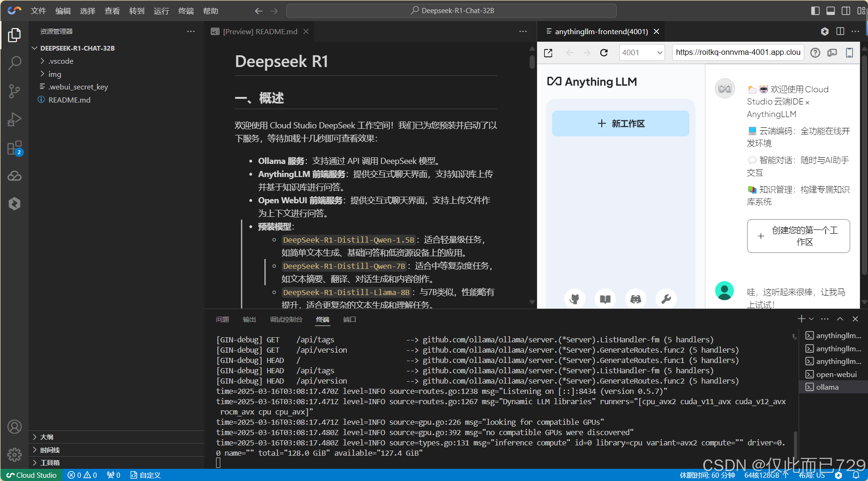Go forward with the title bar arrow

(274, 11)
